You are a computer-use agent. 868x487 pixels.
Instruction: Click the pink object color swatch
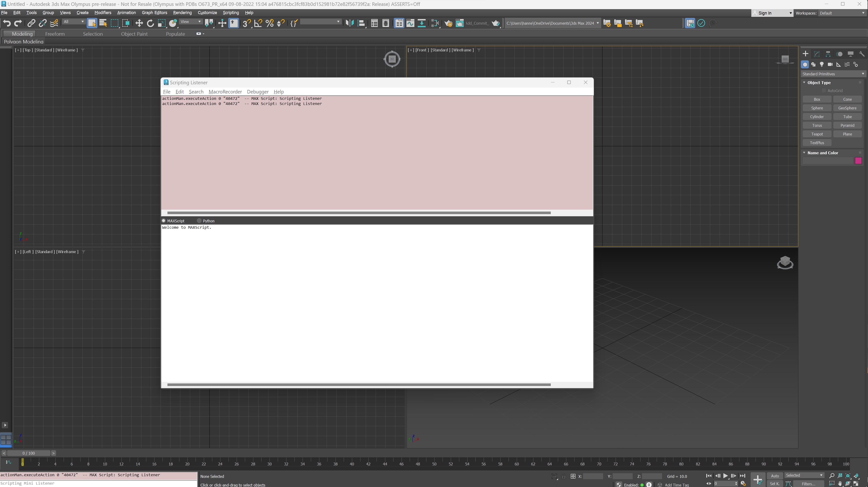pyautogui.click(x=858, y=161)
